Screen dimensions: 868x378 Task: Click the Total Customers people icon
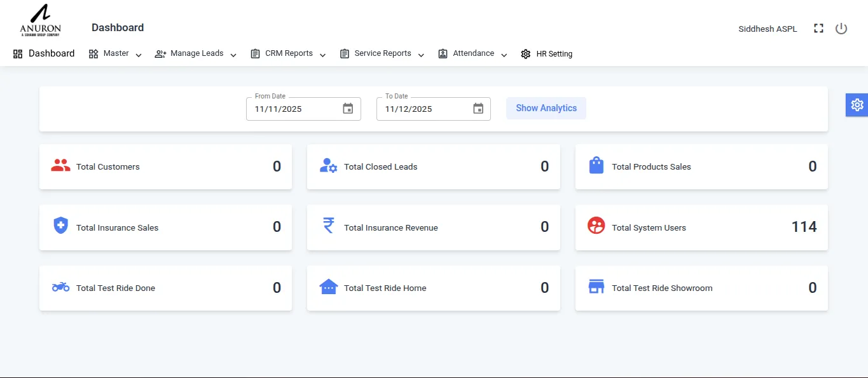(x=60, y=166)
